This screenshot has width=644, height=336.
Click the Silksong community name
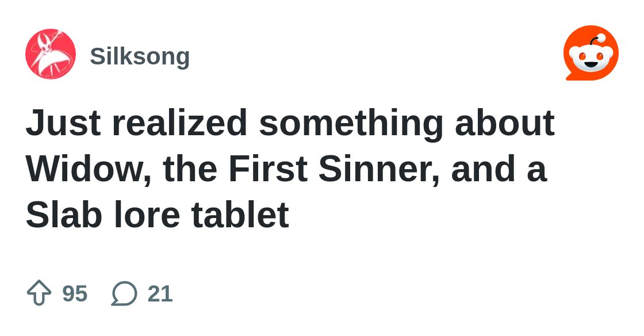[140, 56]
